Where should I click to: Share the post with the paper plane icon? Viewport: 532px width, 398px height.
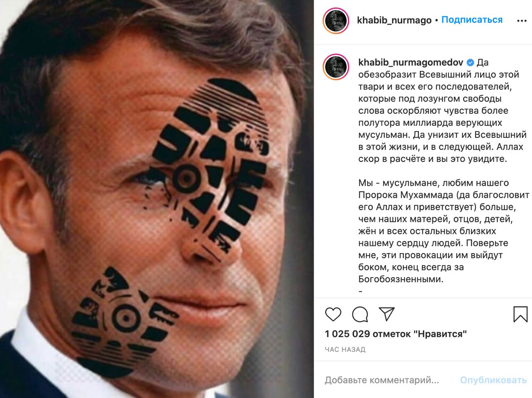point(387,314)
